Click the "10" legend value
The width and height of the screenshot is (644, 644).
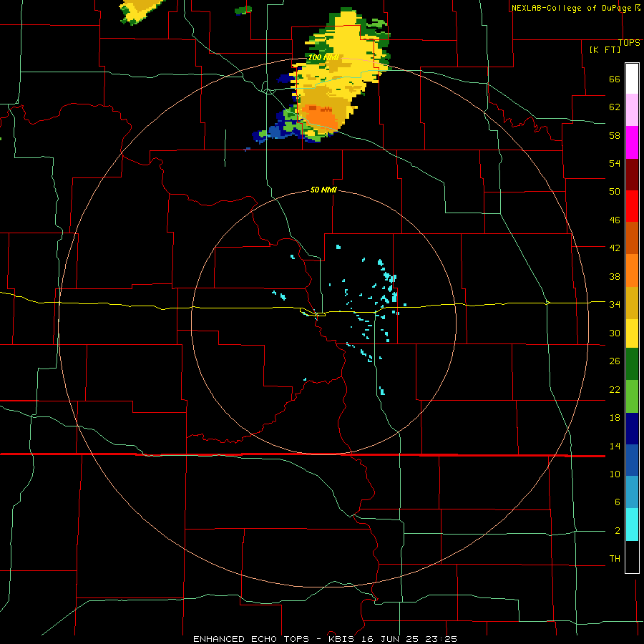tap(615, 474)
